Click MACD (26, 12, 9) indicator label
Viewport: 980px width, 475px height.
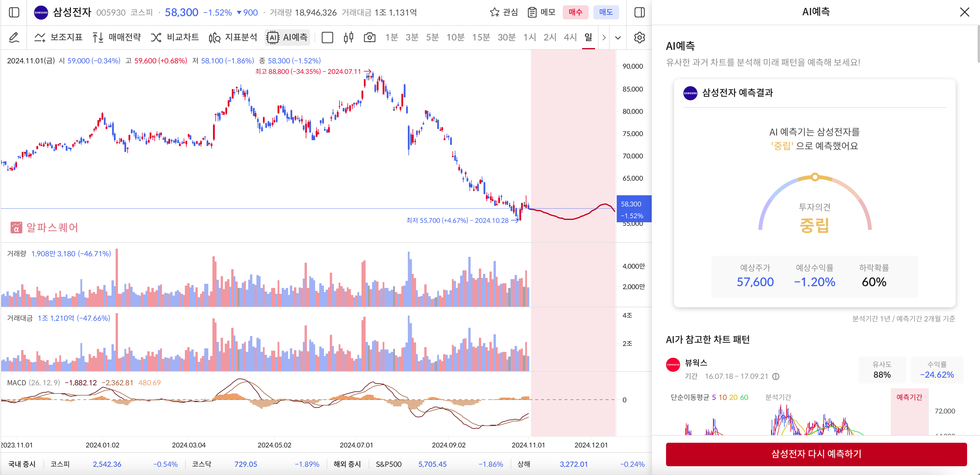pyautogui.click(x=33, y=383)
